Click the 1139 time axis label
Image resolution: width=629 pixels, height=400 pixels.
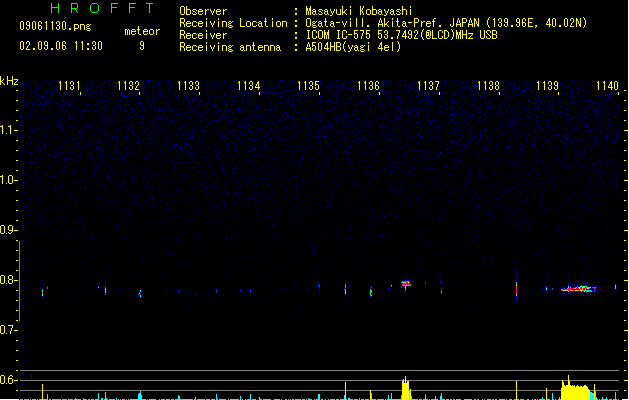[547, 86]
